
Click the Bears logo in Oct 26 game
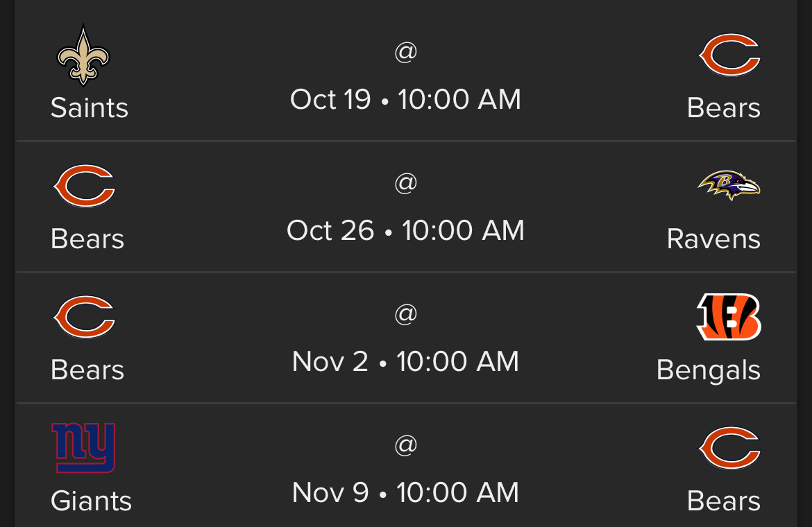click(84, 186)
